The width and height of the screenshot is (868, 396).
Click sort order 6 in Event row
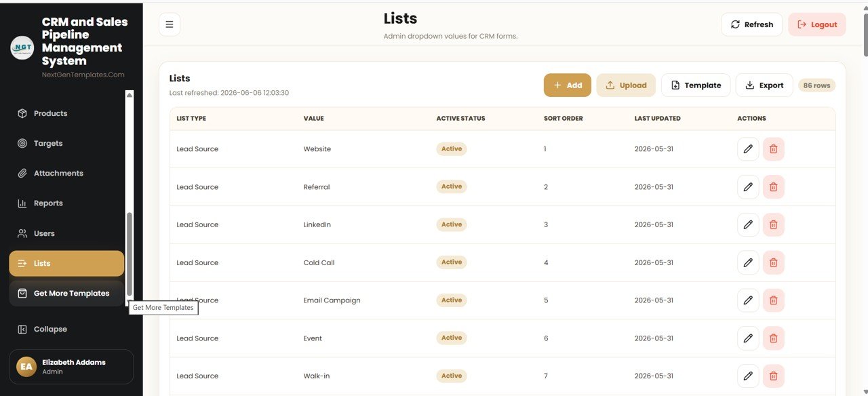pos(546,338)
